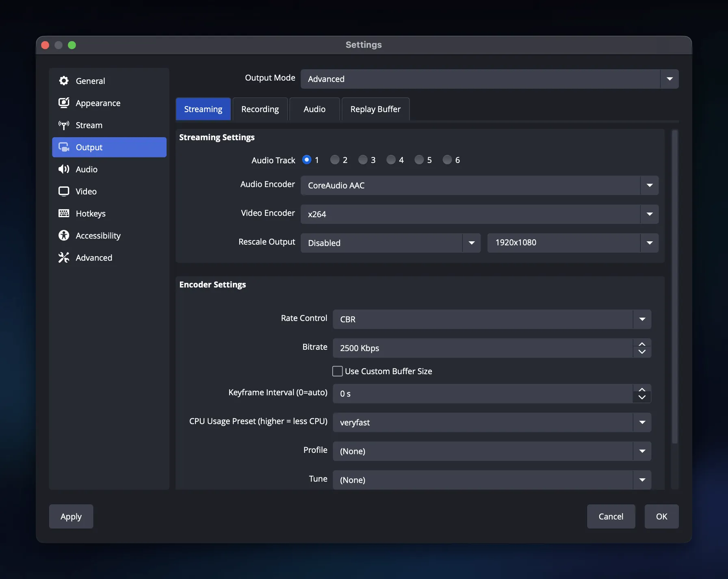Click the Stream antenna icon
Image resolution: width=728 pixels, height=579 pixels.
64,125
